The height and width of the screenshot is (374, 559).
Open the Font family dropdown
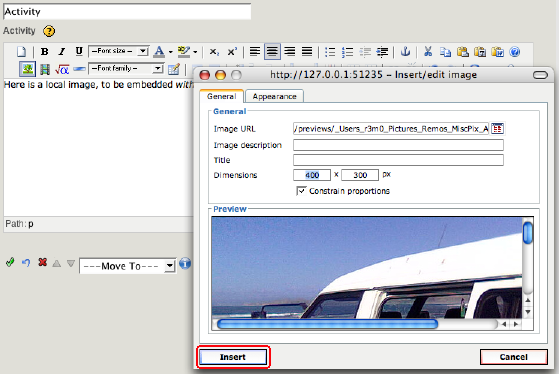(x=126, y=68)
